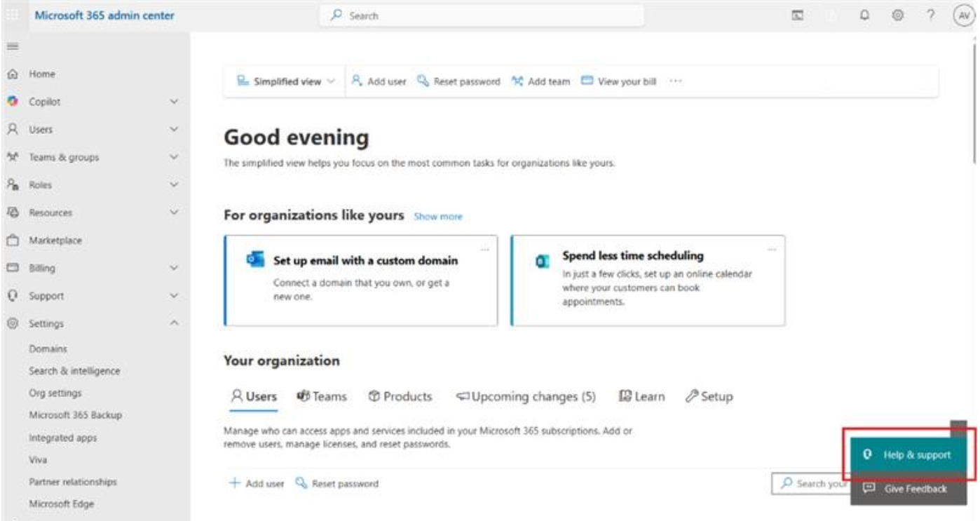This screenshot has height=521, width=980.
Task: Open Partner relationships
Action: tap(73, 482)
